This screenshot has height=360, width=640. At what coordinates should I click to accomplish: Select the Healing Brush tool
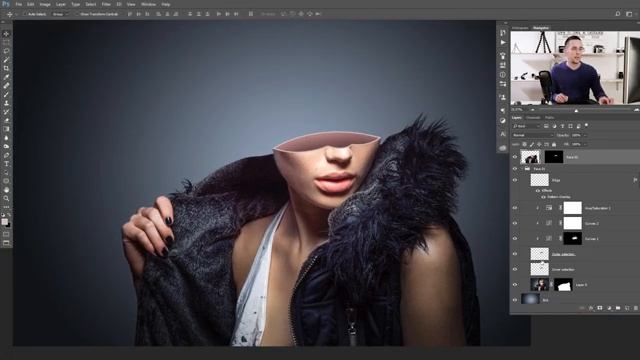coord(6,86)
